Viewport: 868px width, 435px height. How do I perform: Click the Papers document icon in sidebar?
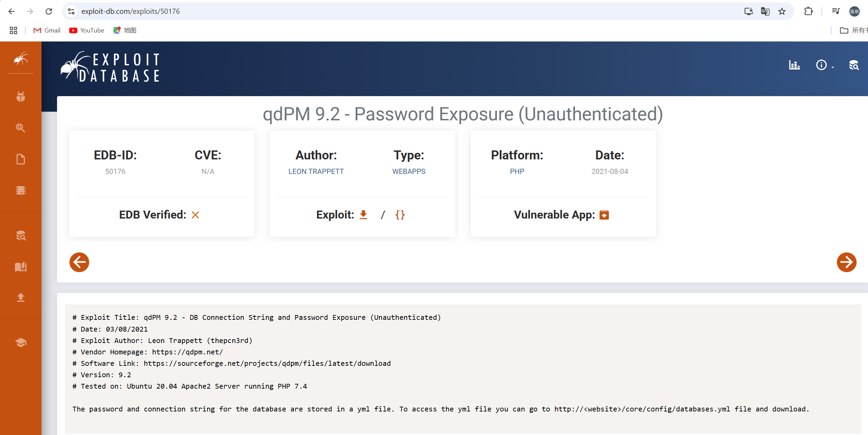coord(21,159)
